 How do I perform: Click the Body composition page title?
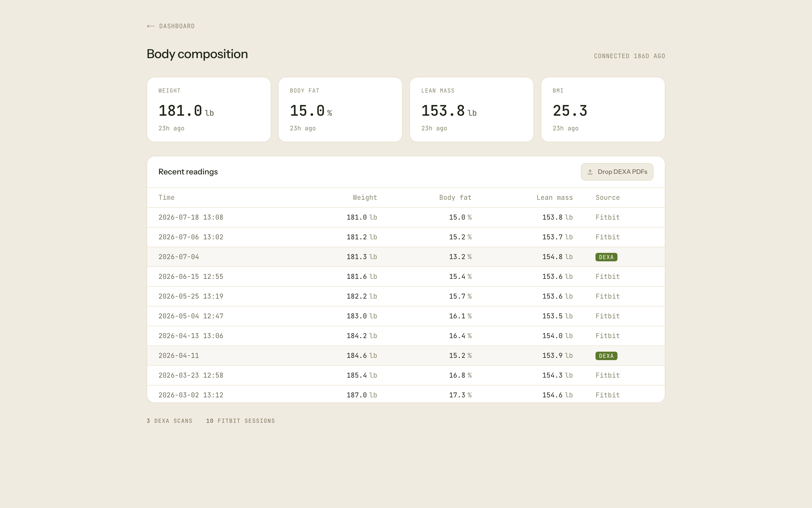click(197, 54)
